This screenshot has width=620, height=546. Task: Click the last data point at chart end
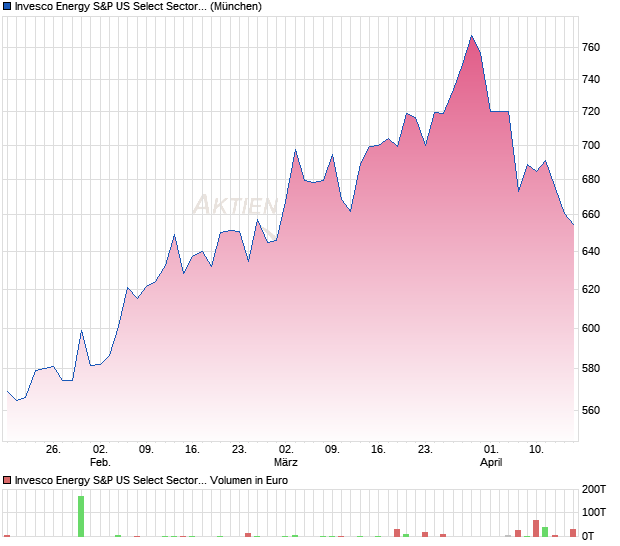(574, 225)
